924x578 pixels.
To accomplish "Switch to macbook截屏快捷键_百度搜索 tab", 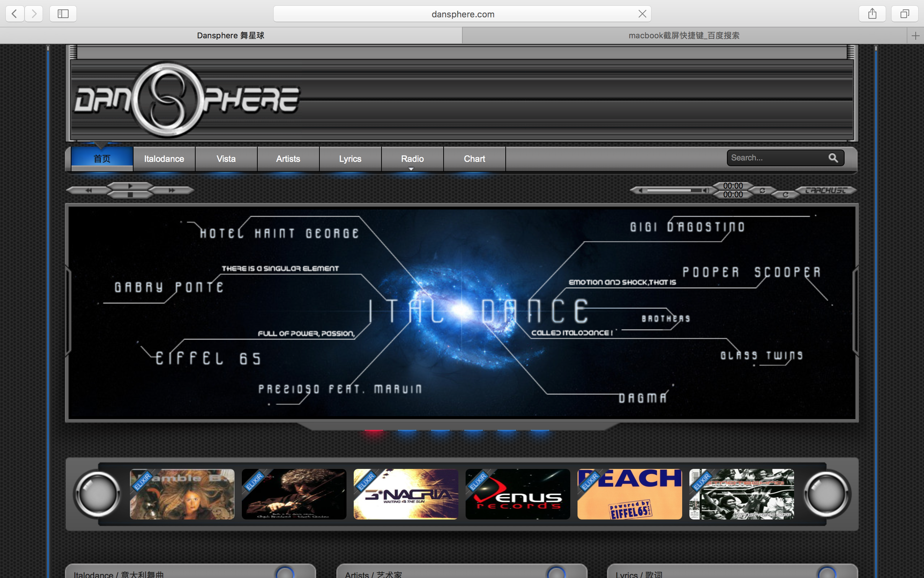I will pos(684,35).
